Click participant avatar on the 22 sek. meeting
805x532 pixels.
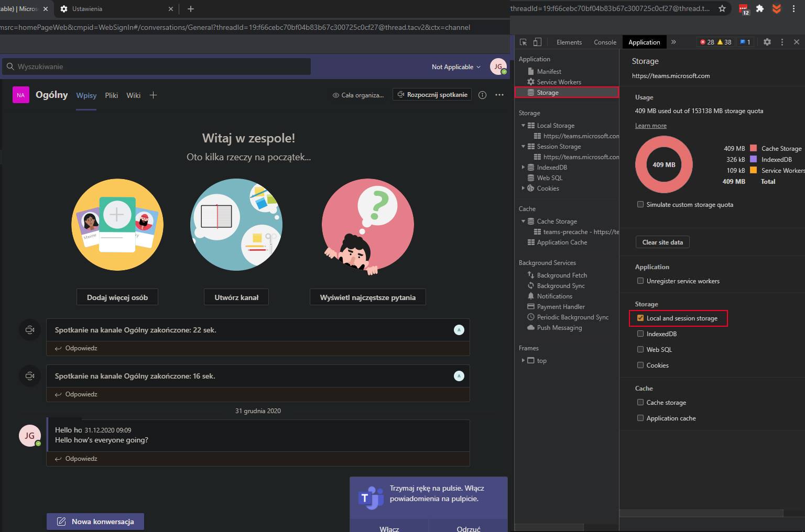pyautogui.click(x=459, y=330)
